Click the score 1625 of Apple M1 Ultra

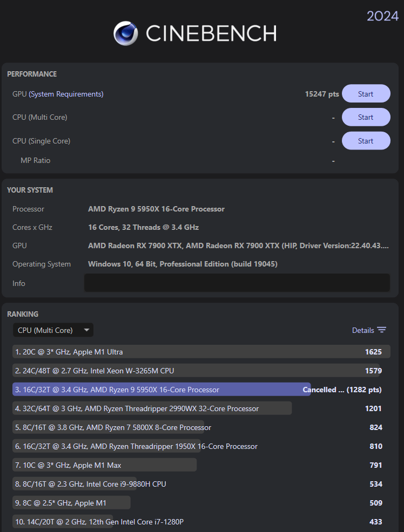tap(373, 352)
